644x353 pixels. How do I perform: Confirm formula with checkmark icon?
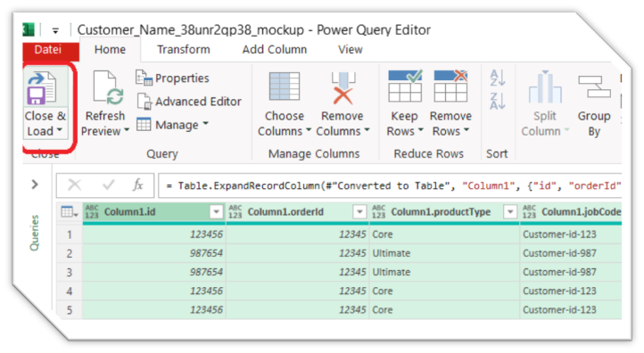(x=109, y=185)
